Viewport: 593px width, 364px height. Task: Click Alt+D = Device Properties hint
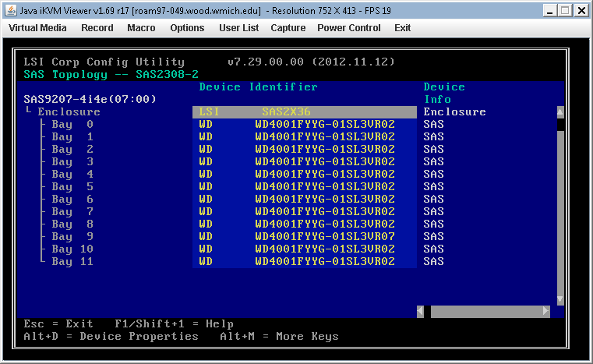(111, 337)
